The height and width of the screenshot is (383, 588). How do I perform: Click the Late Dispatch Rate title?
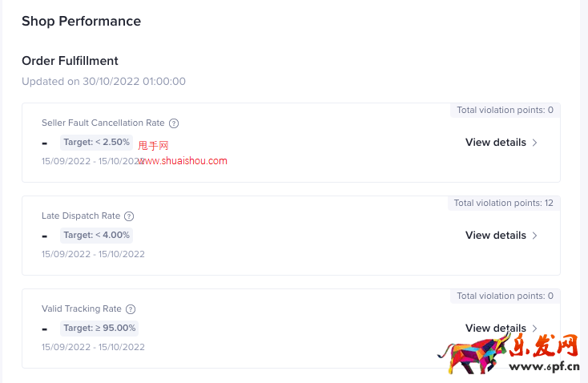point(81,216)
